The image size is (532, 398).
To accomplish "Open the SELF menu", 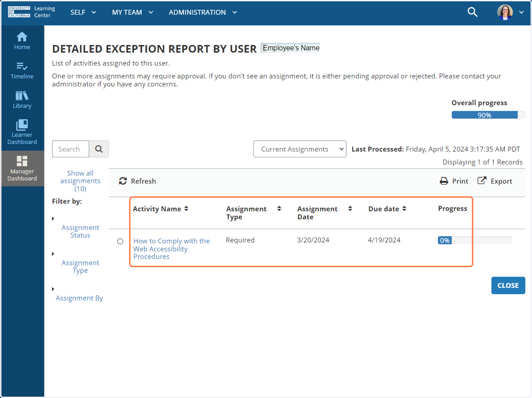I will coord(83,12).
